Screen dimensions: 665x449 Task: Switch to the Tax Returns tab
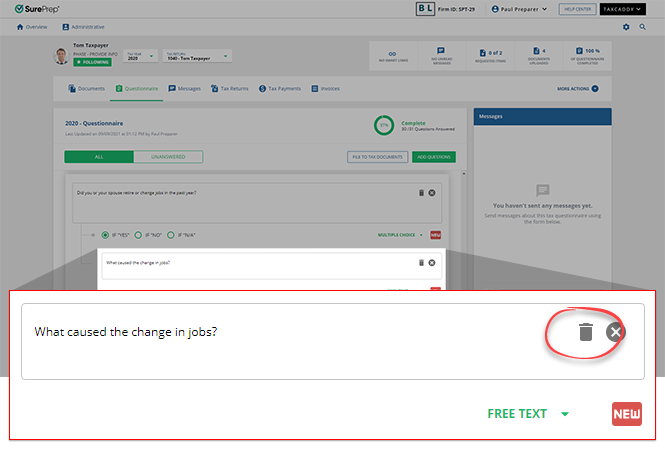pyautogui.click(x=229, y=89)
